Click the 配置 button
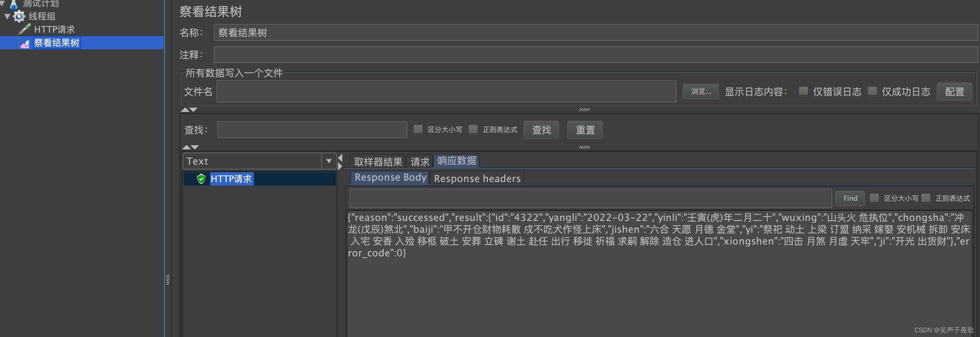 point(954,91)
